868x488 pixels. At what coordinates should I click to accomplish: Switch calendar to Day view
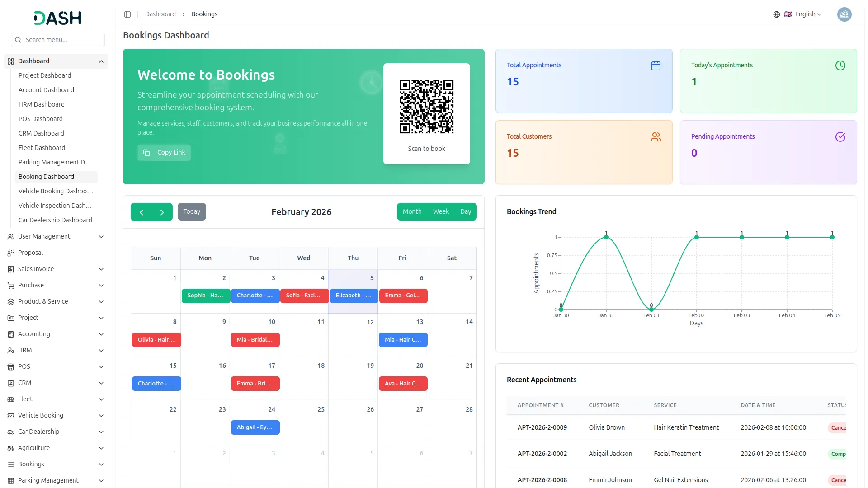point(465,212)
